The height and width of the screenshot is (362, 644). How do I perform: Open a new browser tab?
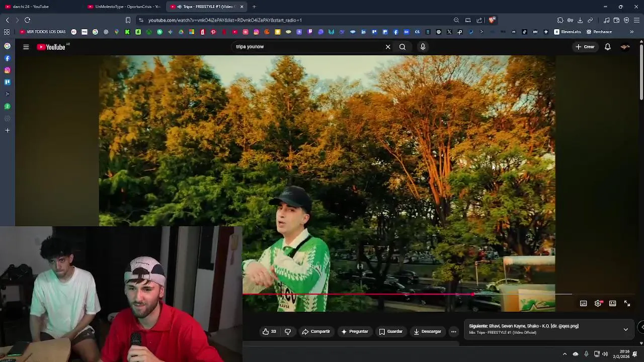click(254, 7)
